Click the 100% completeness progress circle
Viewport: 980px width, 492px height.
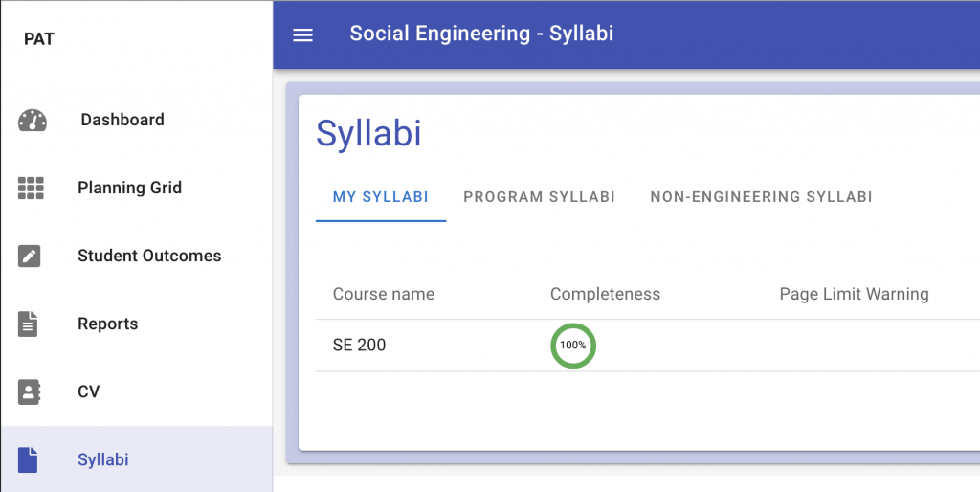coord(573,346)
